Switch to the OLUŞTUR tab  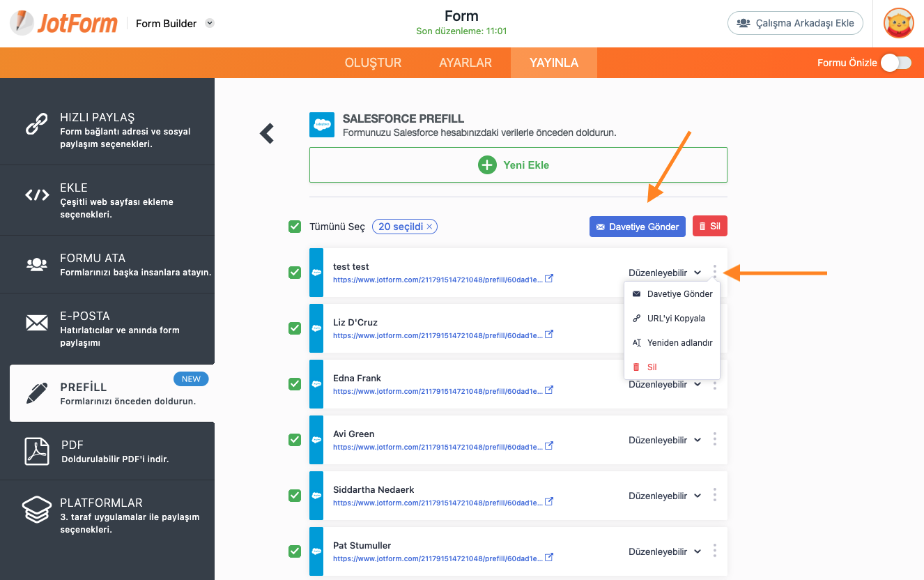[373, 63]
